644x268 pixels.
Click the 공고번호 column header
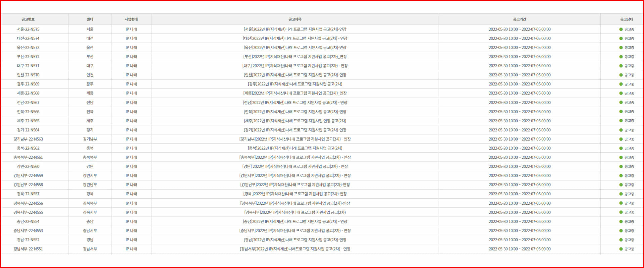pos(28,19)
